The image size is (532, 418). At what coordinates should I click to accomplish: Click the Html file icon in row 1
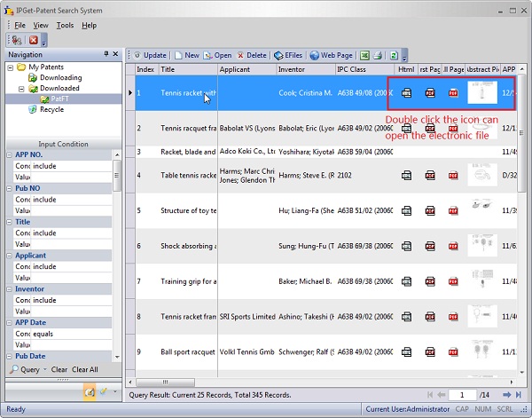(406, 92)
